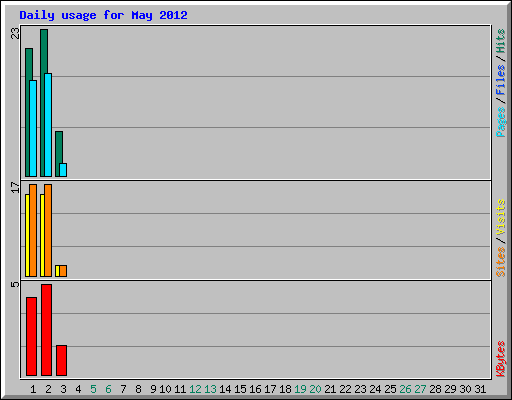Click green weekend day 19 on x-axis
Image resolution: width=512 pixels, height=400 pixels.
pyautogui.click(x=300, y=389)
